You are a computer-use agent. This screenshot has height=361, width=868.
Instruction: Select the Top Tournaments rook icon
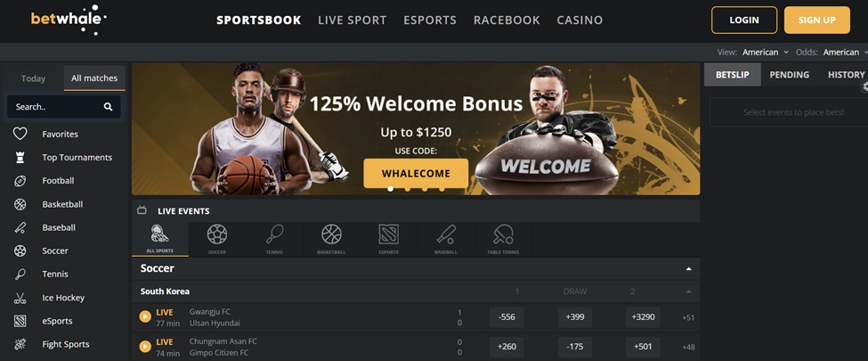(20, 158)
